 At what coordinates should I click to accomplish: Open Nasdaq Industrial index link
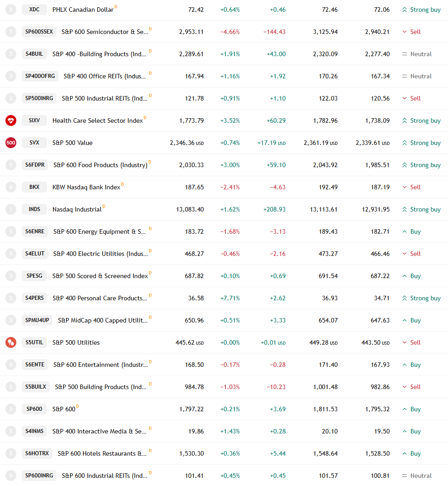point(77,210)
